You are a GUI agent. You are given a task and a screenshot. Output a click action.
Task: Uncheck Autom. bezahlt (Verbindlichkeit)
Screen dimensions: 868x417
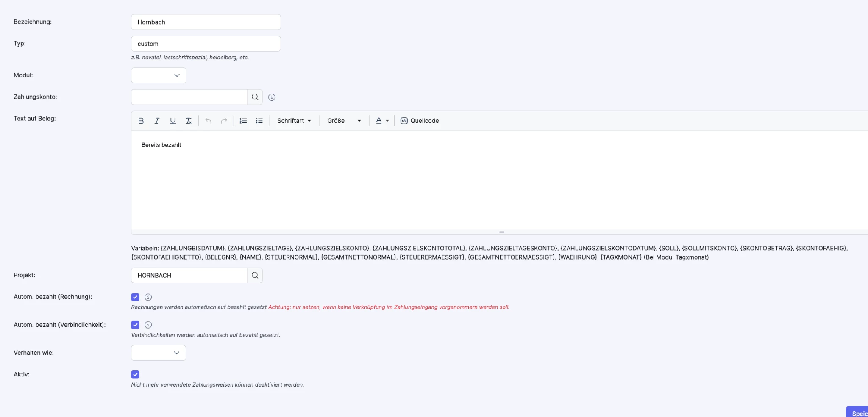pos(135,325)
